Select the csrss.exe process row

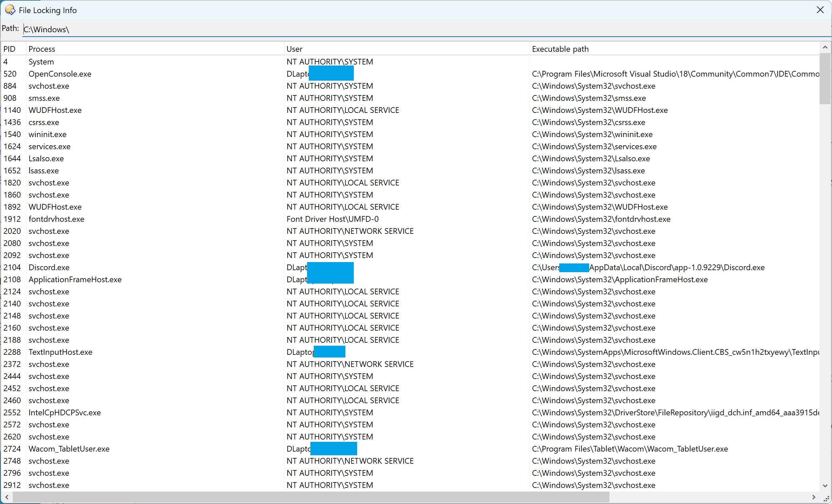(410, 122)
